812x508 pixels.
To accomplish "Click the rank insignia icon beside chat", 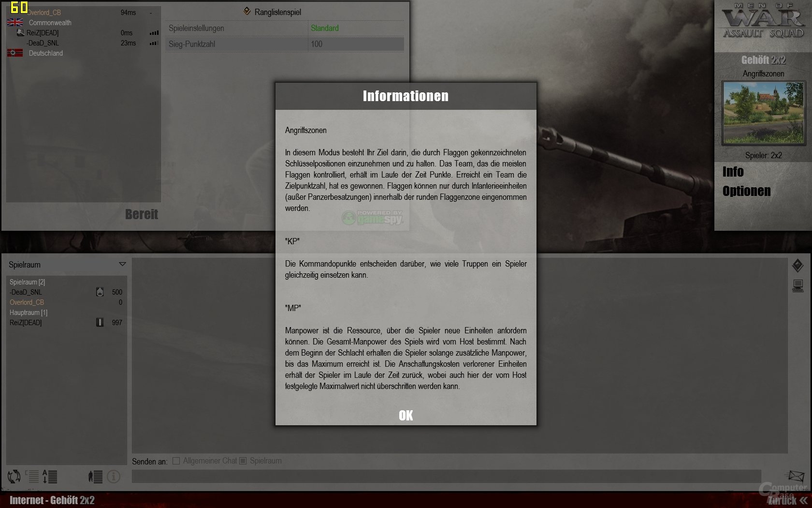I will click(x=797, y=265).
